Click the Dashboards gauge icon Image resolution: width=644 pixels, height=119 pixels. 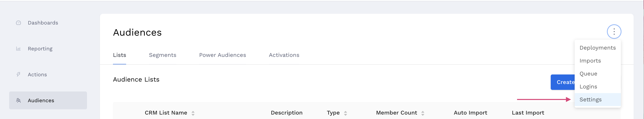18,23
